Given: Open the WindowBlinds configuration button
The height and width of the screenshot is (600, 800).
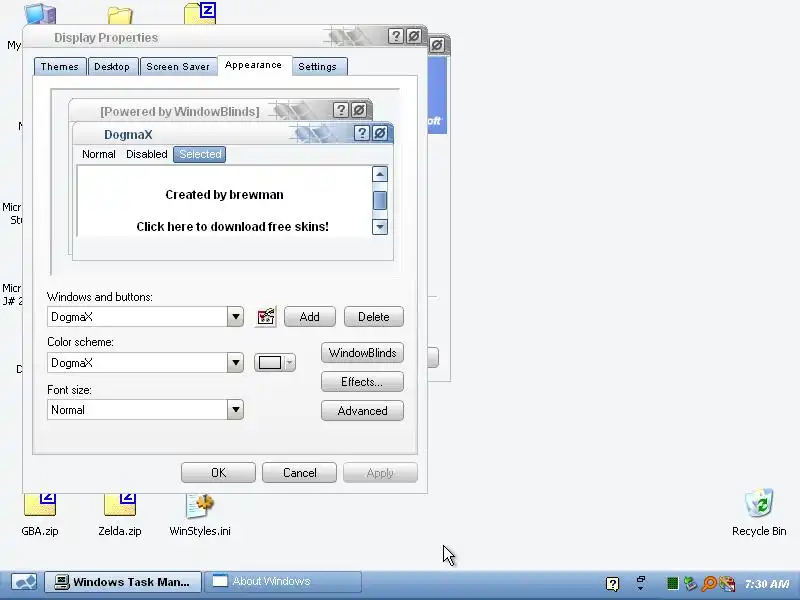Looking at the screenshot, I should point(362,353).
